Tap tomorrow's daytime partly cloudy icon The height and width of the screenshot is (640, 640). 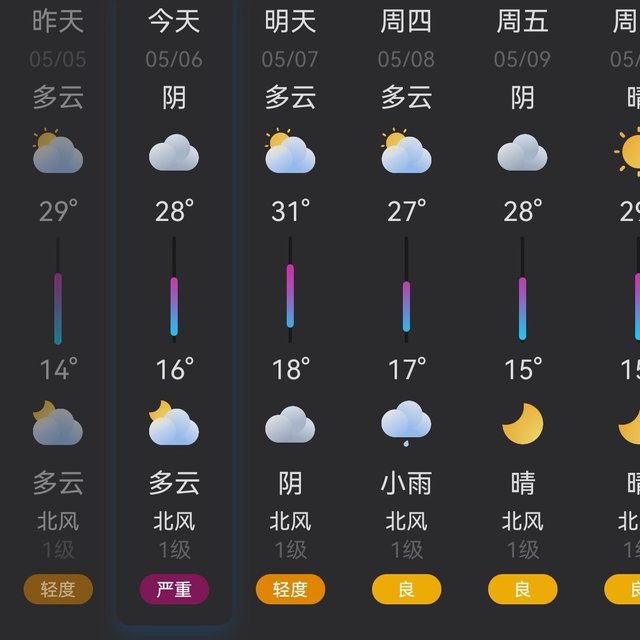290,151
